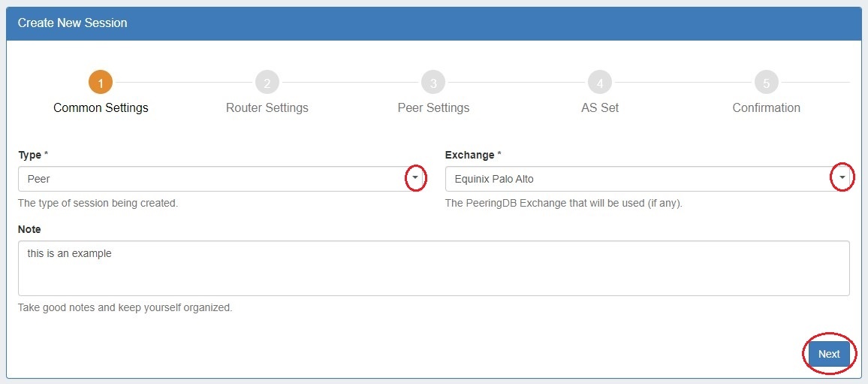
Task: Select the Confirmation step label
Action: (766, 108)
